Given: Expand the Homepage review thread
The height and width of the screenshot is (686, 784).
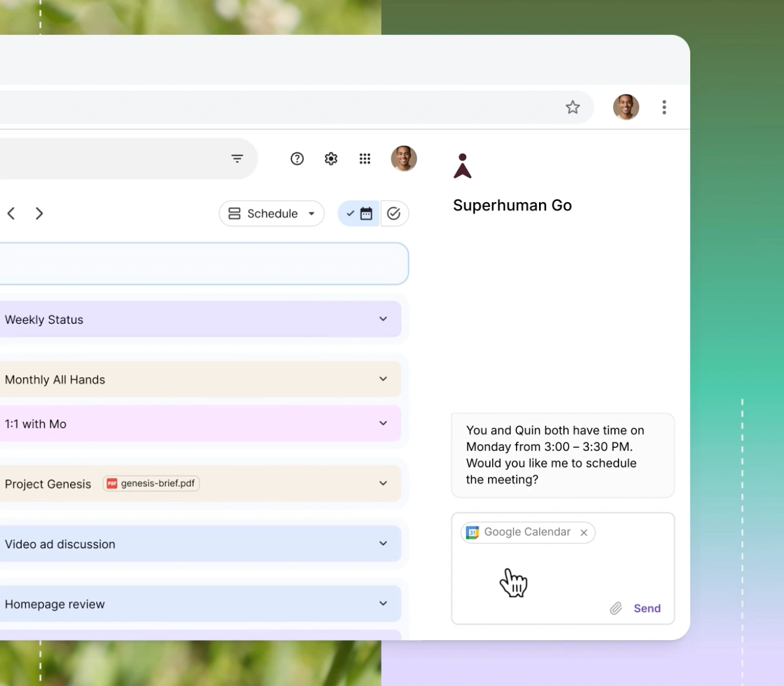Looking at the screenshot, I should pos(383,603).
